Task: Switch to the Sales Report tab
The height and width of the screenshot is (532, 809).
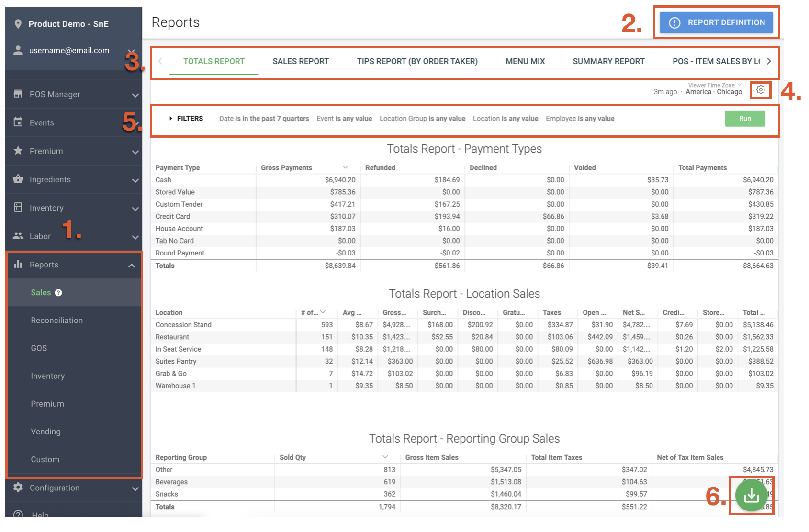Action: pos(301,61)
